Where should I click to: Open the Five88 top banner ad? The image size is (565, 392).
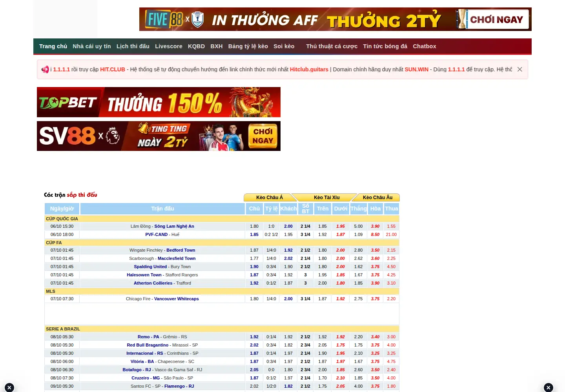pos(335,19)
